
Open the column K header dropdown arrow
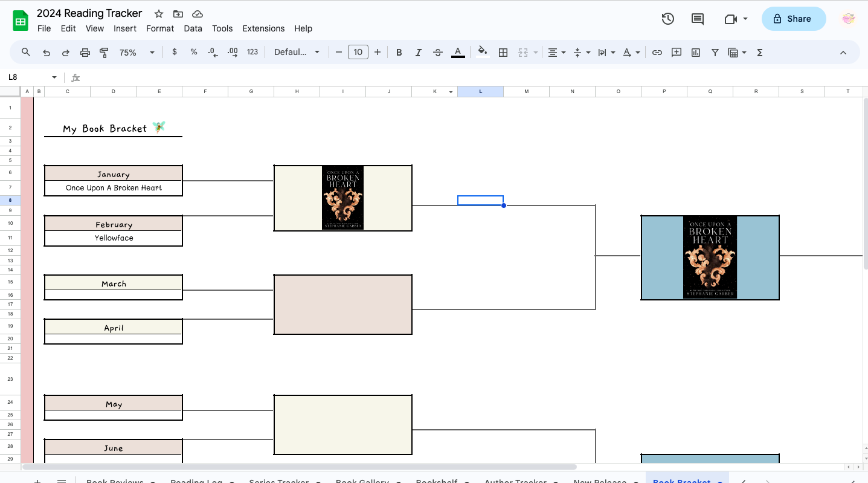(x=451, y=92)
